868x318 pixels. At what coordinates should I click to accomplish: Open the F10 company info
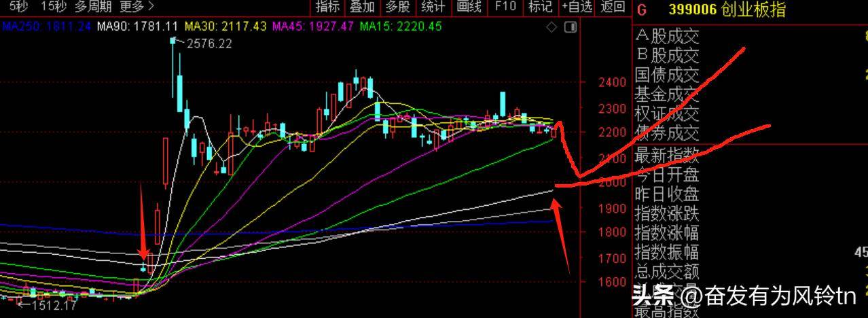[505, 7]
